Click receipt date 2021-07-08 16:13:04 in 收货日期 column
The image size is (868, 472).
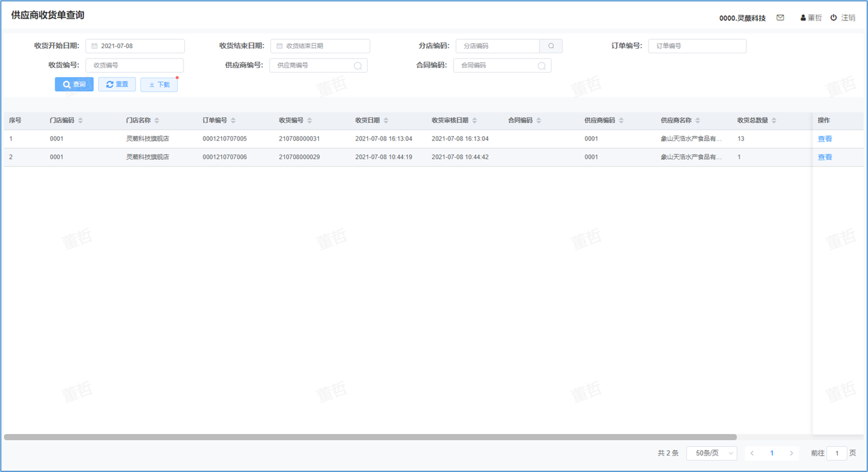coord(384,139)
